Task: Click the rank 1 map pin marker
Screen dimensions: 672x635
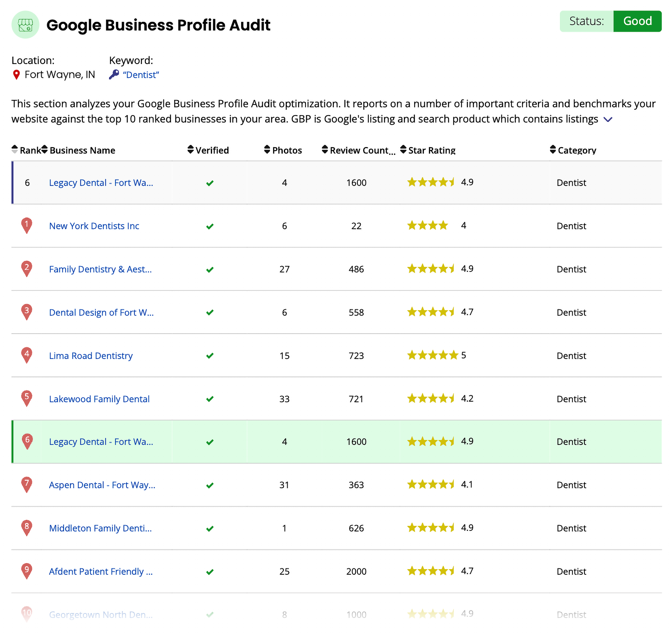Action: (27, 226)
